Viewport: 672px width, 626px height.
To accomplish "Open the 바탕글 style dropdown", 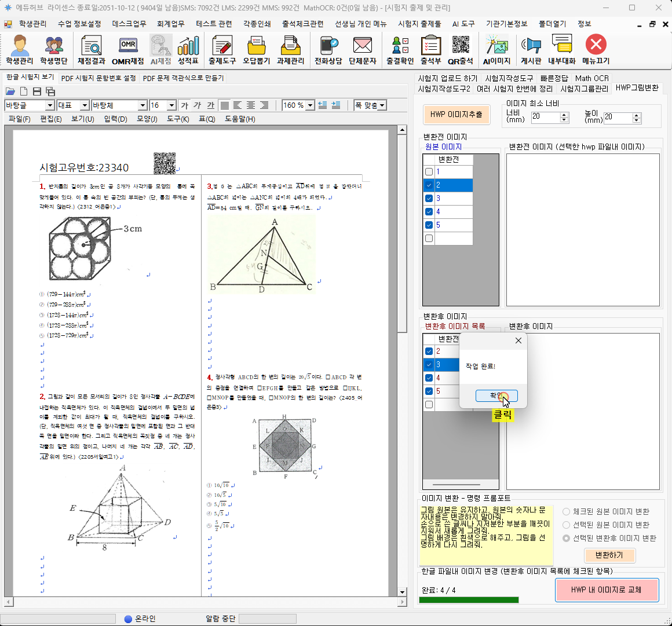I will (x=50, y=105).
